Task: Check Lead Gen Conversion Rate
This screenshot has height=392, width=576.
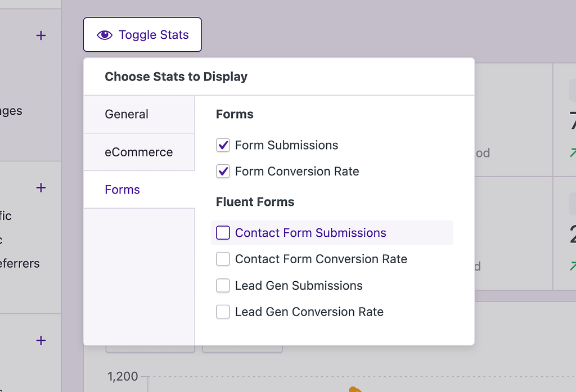Action: click(223, 312)
